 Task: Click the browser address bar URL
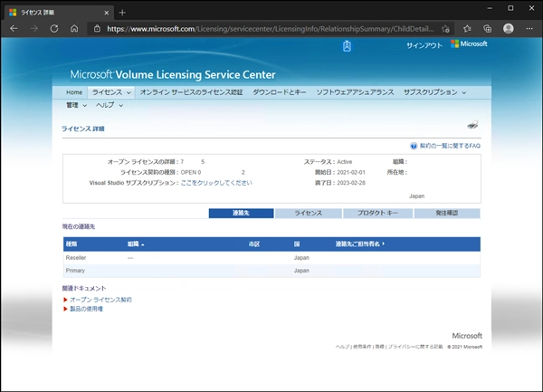click(270, 29)
